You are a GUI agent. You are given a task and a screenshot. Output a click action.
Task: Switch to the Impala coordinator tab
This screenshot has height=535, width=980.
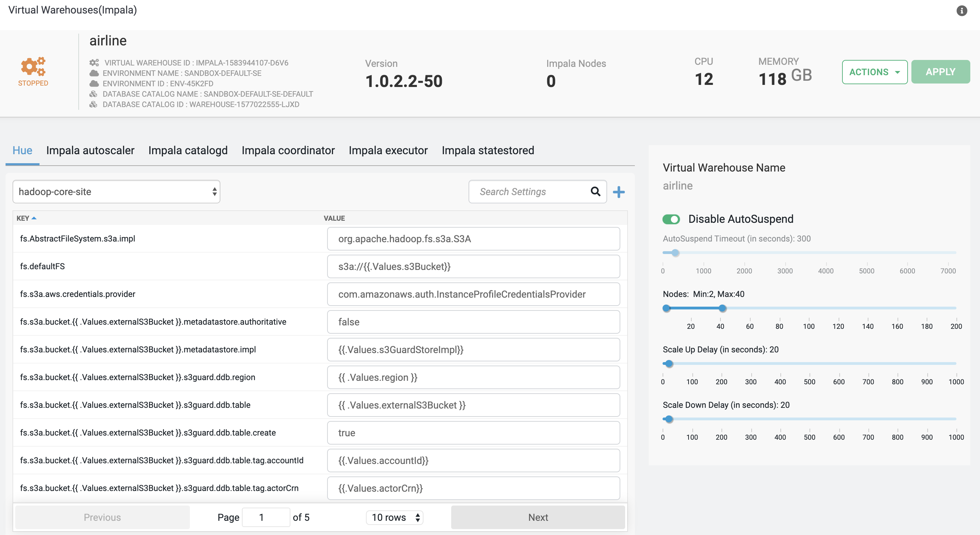(x=288, y=150)
